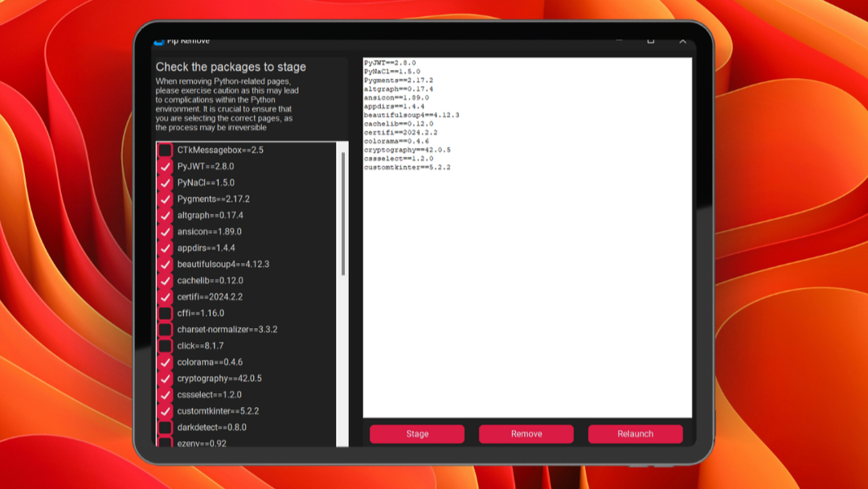This screenshot has width=868, height=489.
Task: Click beautifulsoup4==4.12.3 line in the staged output
Action: pyautogui.click(x=411, y=115)
